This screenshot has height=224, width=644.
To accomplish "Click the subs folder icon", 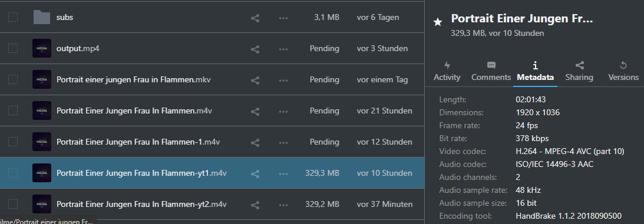I will coord(42,17).
